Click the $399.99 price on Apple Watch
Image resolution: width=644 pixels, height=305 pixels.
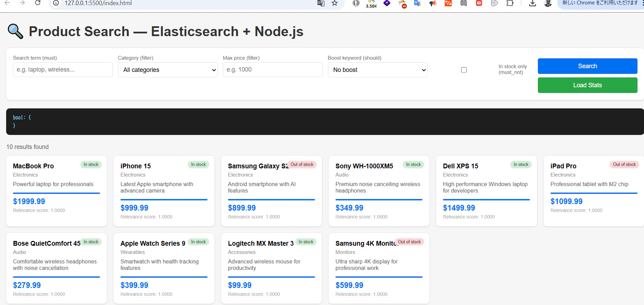[134, 285]
